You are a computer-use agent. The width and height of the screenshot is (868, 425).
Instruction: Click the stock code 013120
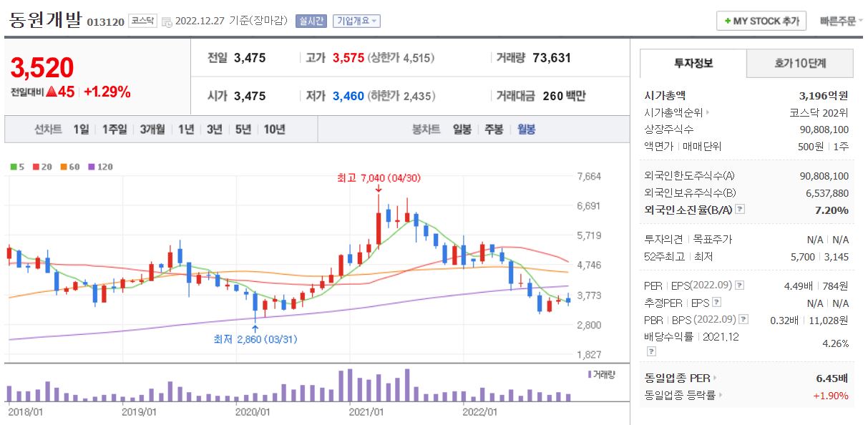click(105, 22)
